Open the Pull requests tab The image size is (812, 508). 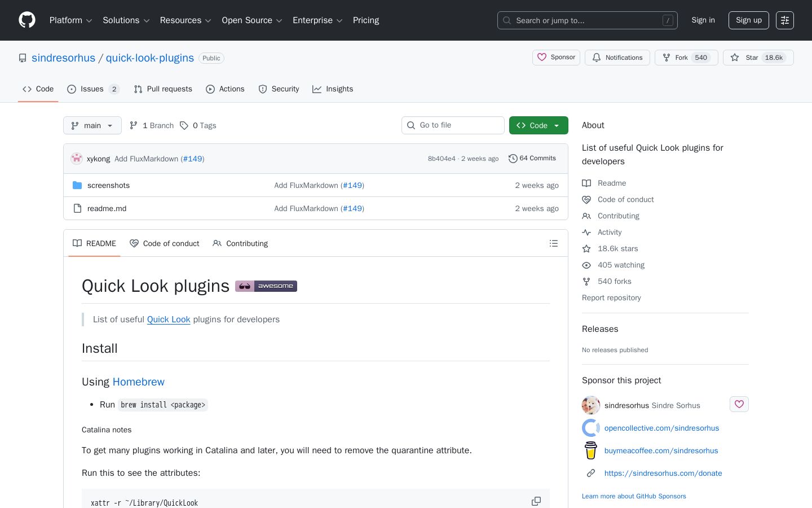point(163,89)
